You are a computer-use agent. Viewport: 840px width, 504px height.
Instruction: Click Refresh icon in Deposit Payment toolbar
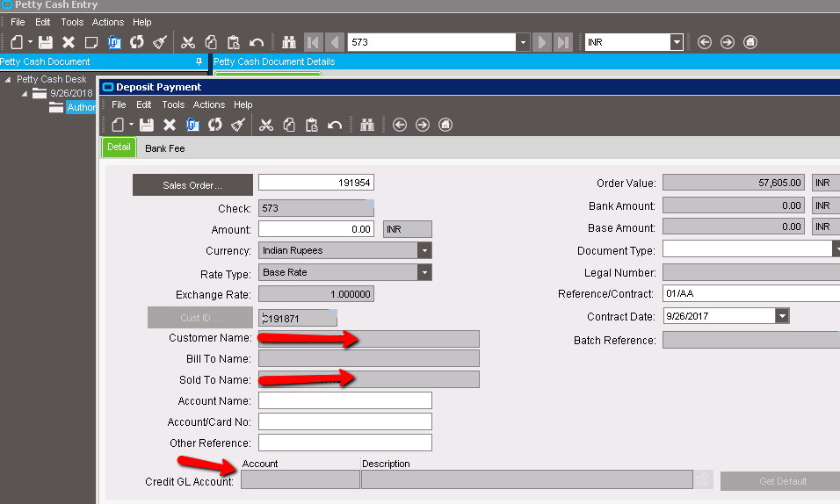(214, 125)
